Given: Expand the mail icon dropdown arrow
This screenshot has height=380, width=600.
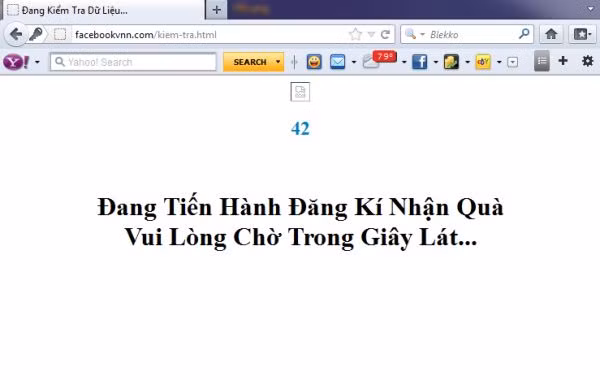Looking at the screenshot, I should 354,62.
